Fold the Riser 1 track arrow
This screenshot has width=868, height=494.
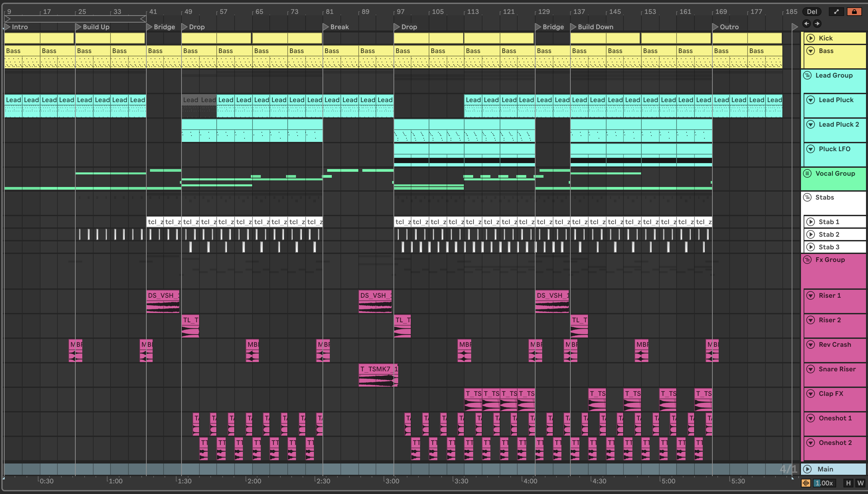811,295
